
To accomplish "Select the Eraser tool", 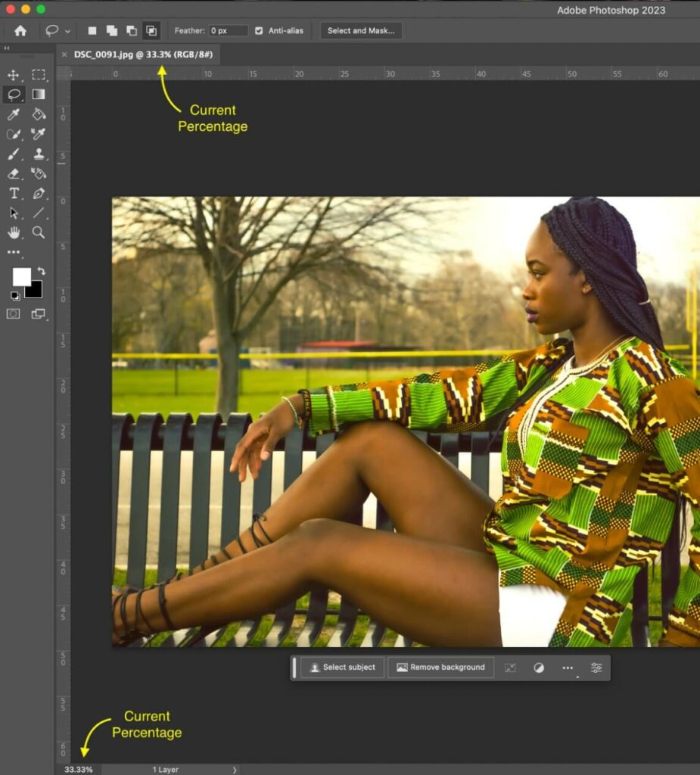I will [x=13, y=173].
